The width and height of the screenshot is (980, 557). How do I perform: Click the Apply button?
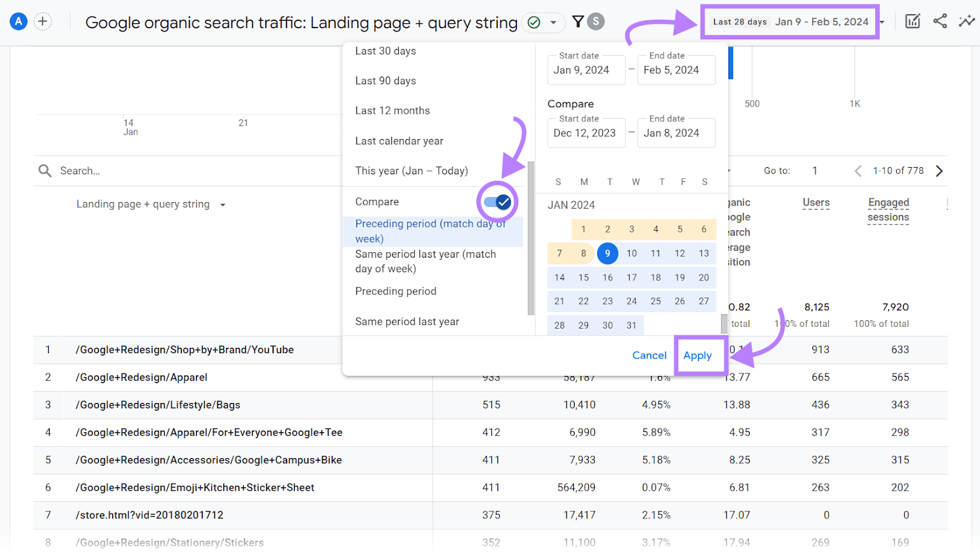tap(698, 356)
